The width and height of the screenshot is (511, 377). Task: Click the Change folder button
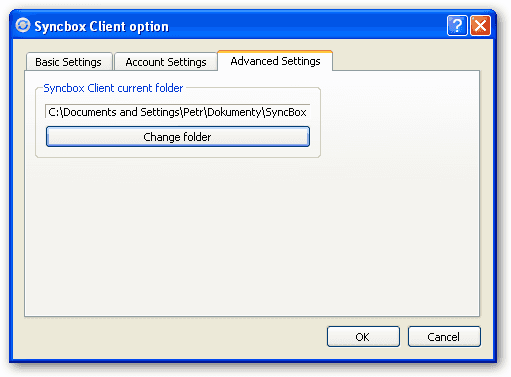[178, 137]
